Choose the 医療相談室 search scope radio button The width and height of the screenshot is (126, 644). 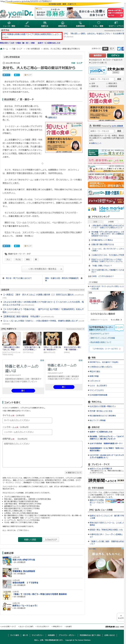click(107, 86)
